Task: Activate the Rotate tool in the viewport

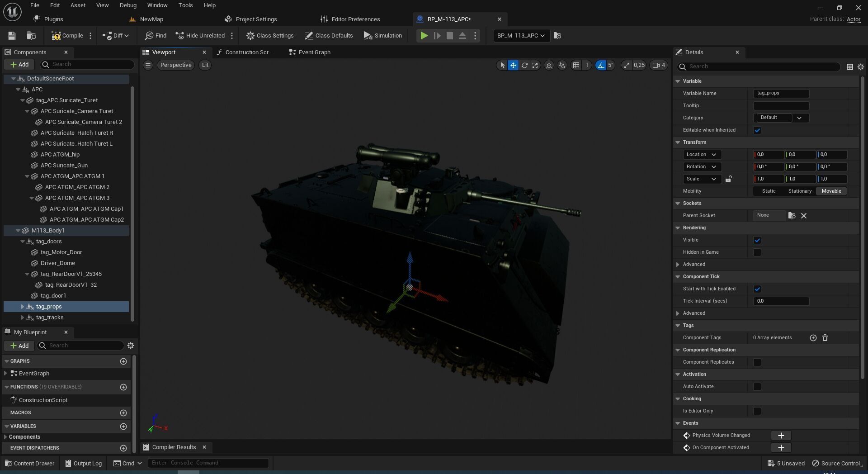Action: tap(524, 65)
